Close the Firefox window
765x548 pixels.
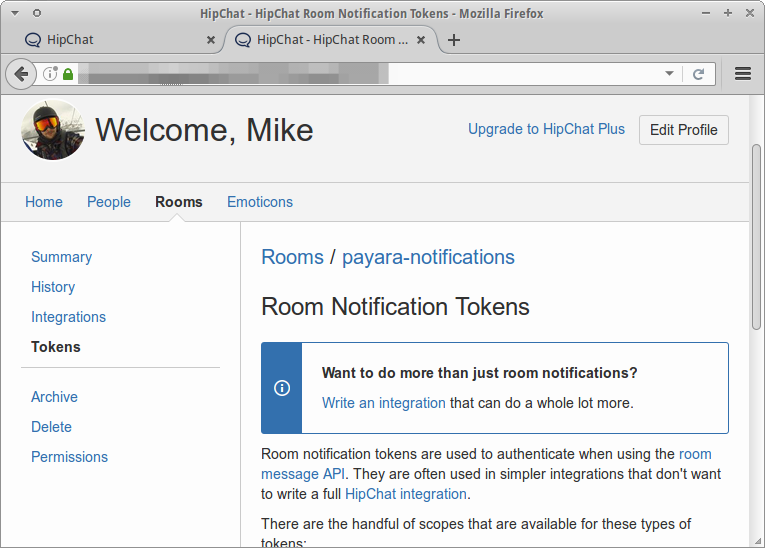coord(750,13)
